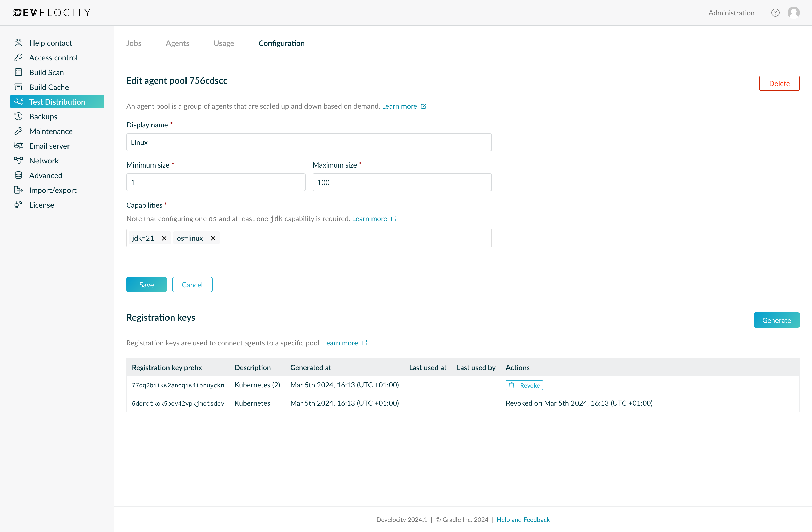
Task: Open the Help and Feedback link
Action: (x=523, y=519)
